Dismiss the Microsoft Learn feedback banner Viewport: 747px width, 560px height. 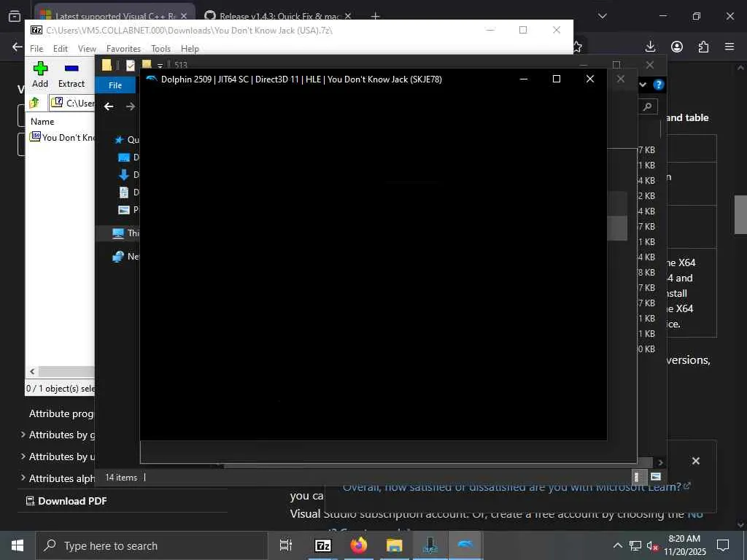coord(695,461)
